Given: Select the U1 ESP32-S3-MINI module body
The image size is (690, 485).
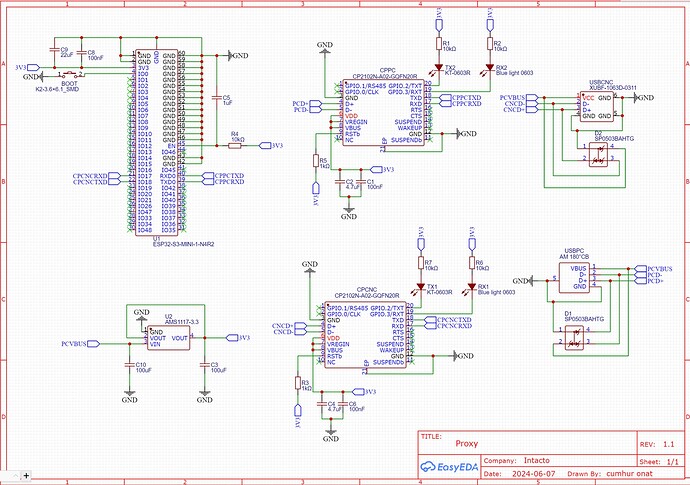Looking at the screenshot, I should [156, 143].
